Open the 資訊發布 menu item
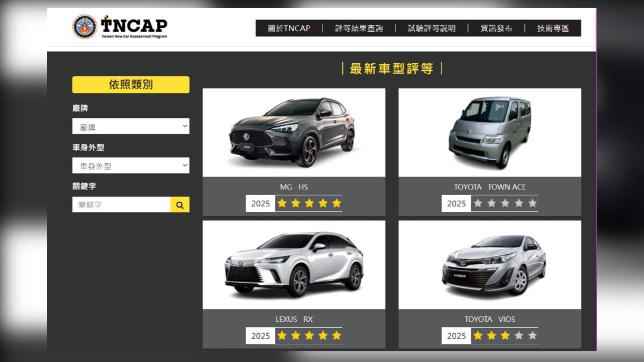Viewport: 644px width, 362px height. point(496,28)
